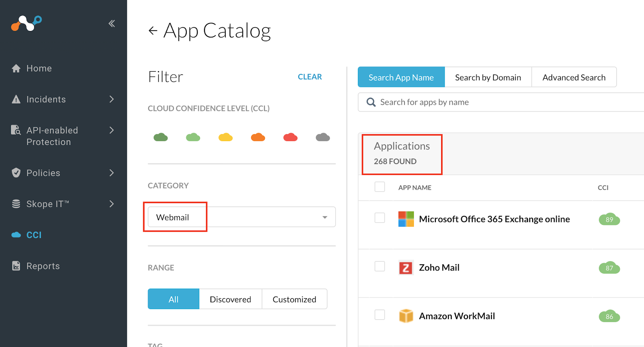Select the orange CCL cloud filter
This screenshot has width=644, height=347.
click(x=258, y=137)
